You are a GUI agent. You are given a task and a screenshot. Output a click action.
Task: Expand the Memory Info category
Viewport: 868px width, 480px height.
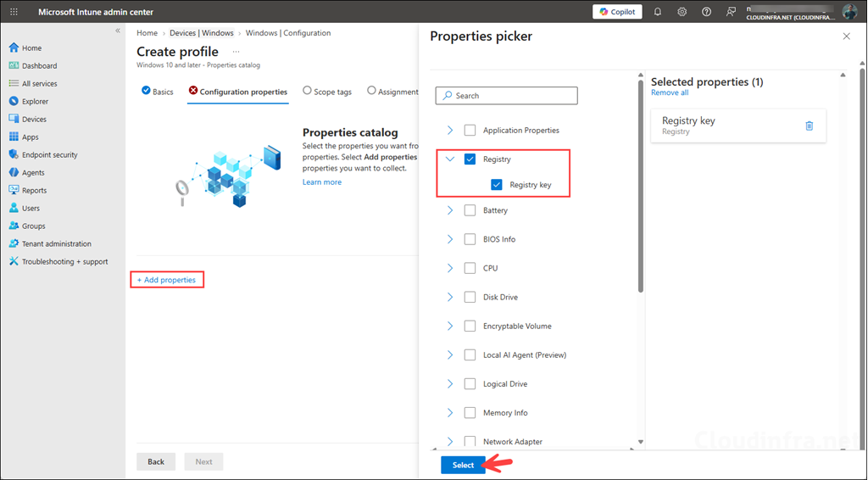[x=450, y=412]
